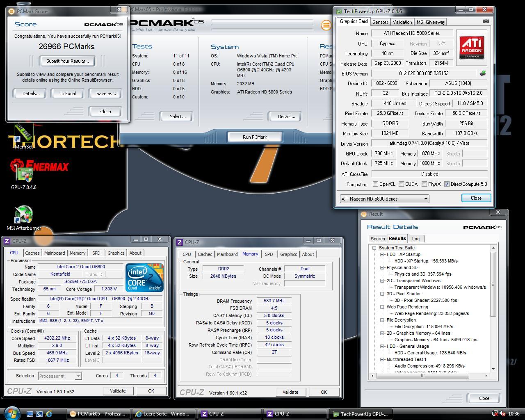Open the Validation tab in GPU-Z
Screen dimensions: 525x420
coord(402,22)
